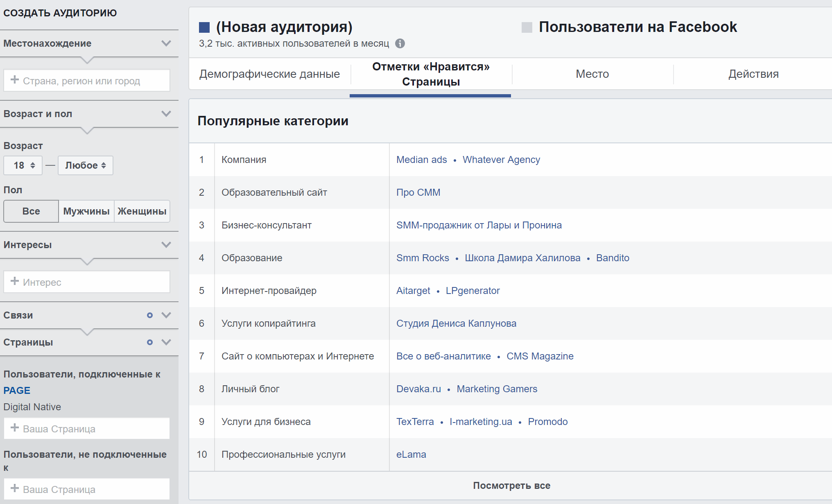Click the PAGE link in sidebar
The image size is (832, 504).
tap(17, 391)
